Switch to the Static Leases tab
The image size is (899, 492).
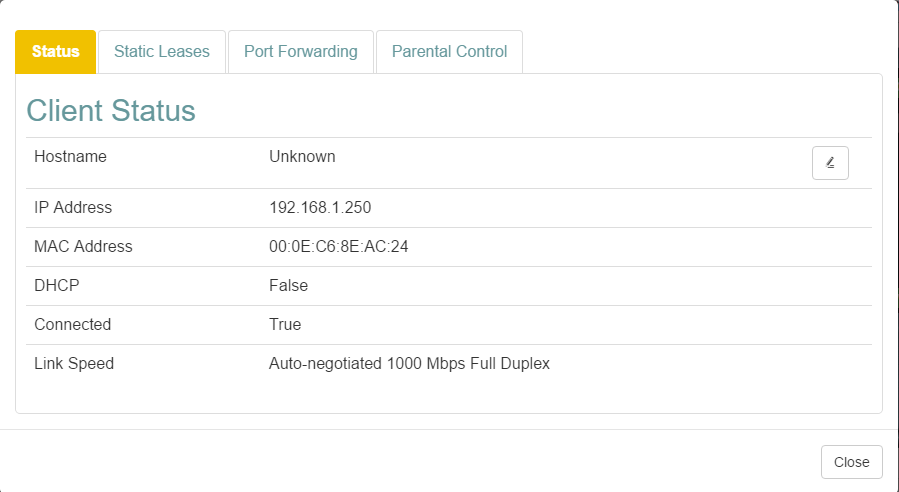click(162, 52)
